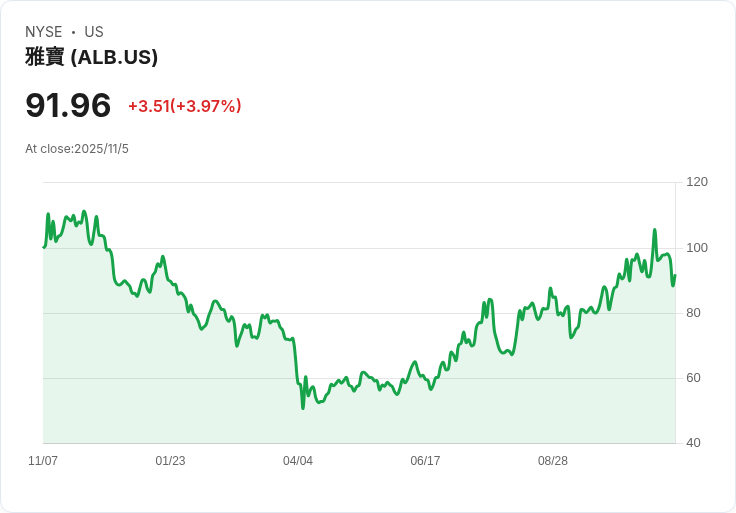This screenshot has height=513, width=736.
Task: Click the NYSE exchange label
Action: 43,32
